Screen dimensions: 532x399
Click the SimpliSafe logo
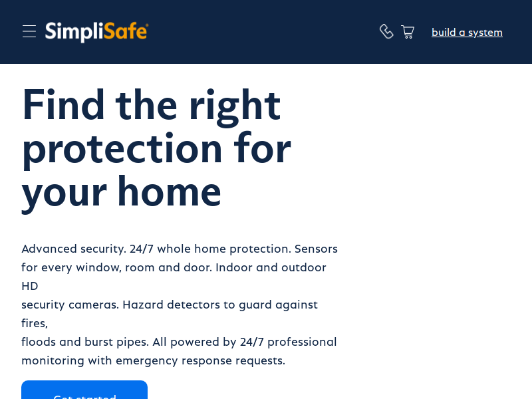tap(96, 32)
